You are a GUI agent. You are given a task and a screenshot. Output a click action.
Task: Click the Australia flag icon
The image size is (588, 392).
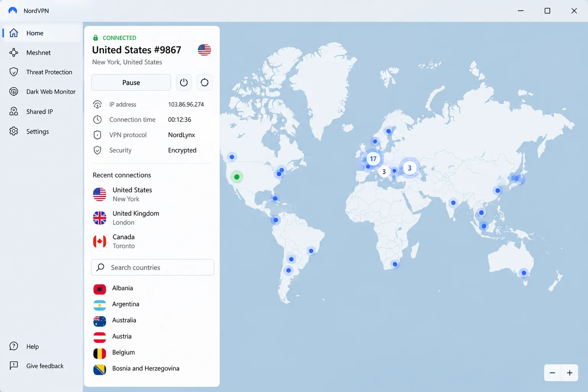100,321
